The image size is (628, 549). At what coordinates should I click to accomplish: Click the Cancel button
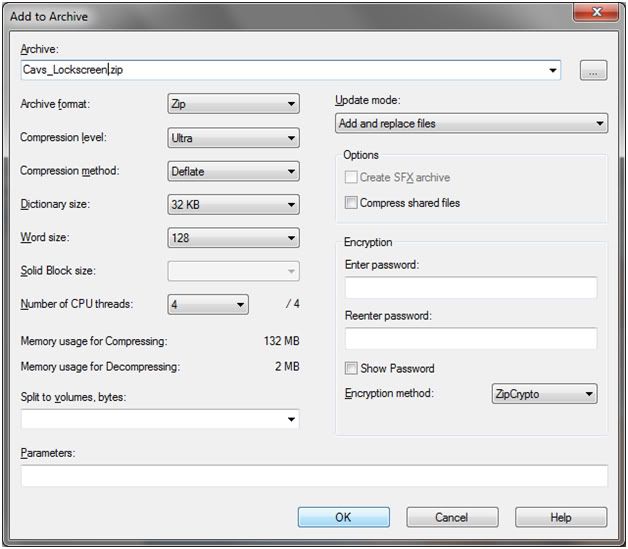[x=451, y=517]
